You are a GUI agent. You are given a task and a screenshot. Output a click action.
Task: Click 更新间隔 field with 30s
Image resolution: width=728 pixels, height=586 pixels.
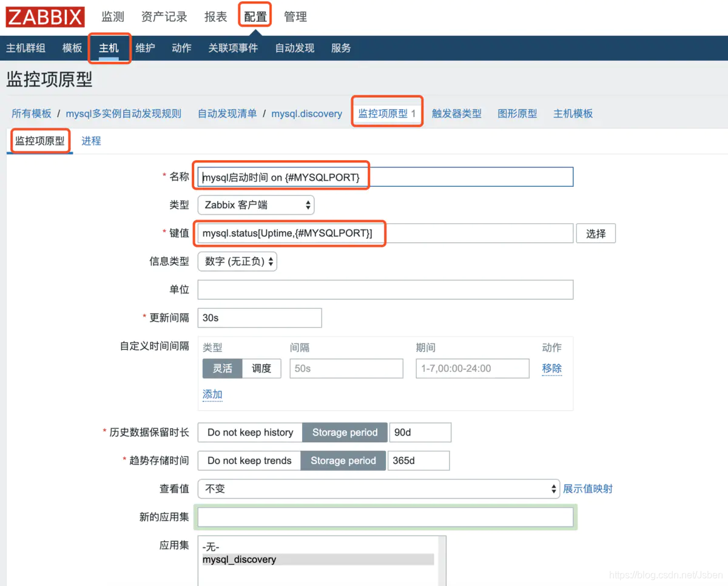point(260,318)
